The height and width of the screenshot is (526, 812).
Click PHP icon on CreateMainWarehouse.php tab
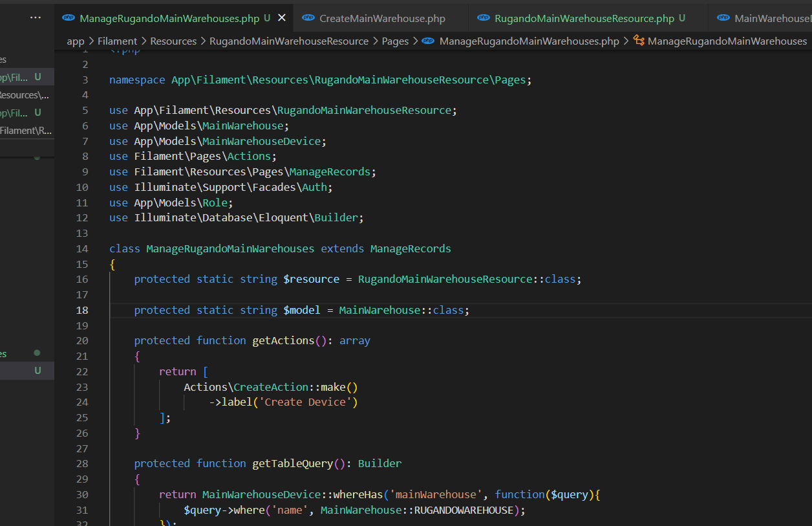pos(308,18)
